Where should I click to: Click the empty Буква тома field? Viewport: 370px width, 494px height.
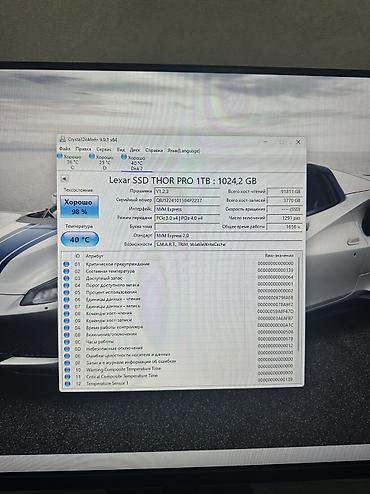click(x=187, y=227)
